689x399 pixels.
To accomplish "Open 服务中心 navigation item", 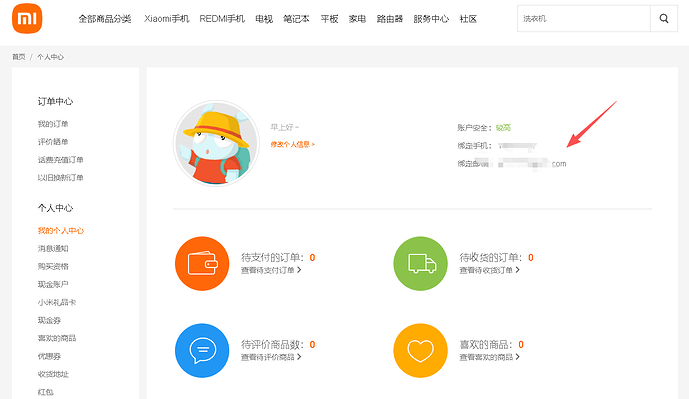I will point(431,19).
